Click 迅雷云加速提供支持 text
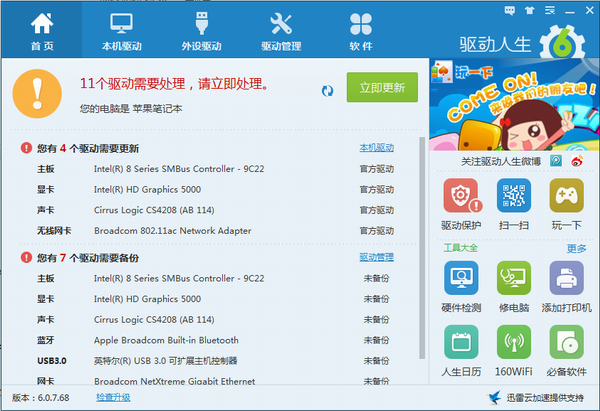This screenshot has width=600, height=411. pos(545,398)
